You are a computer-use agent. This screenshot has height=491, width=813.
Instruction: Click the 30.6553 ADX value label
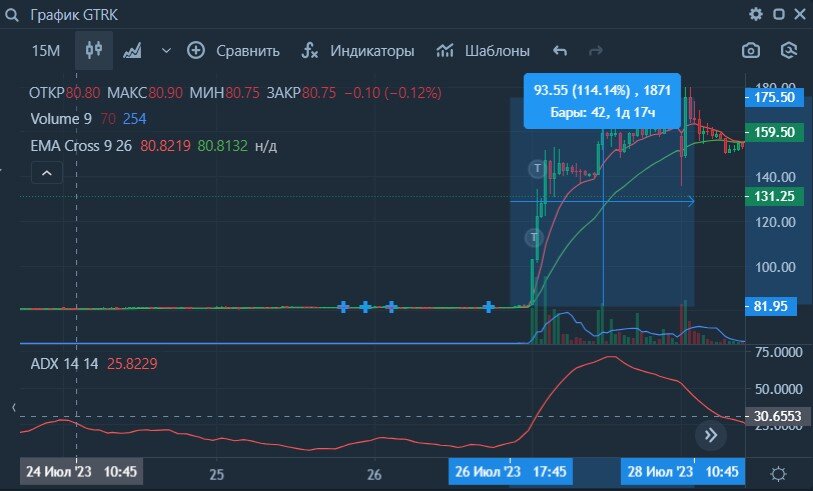coord(777,416)
